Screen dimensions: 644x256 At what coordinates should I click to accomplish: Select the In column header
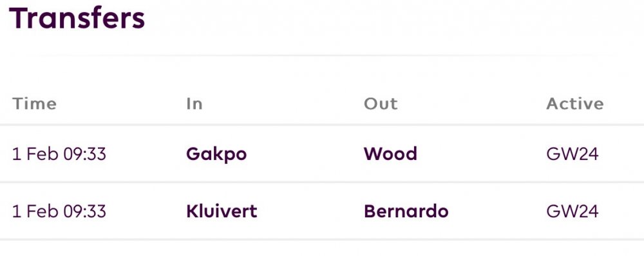(x=194, y=104)
